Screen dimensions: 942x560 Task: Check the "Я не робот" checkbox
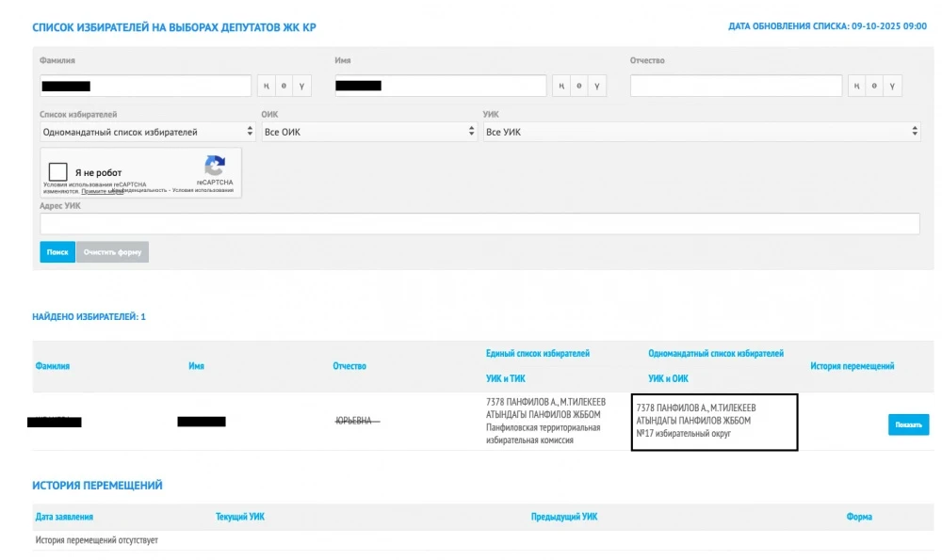[x=58, y=171]
